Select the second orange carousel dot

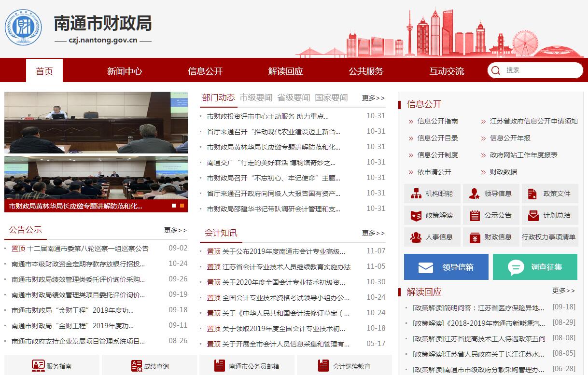tap(182, 206)
